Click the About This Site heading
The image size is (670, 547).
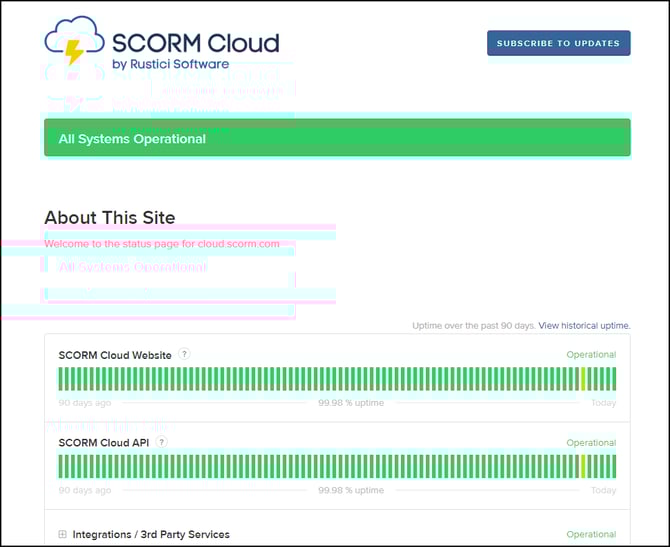(x=110, y=218)
